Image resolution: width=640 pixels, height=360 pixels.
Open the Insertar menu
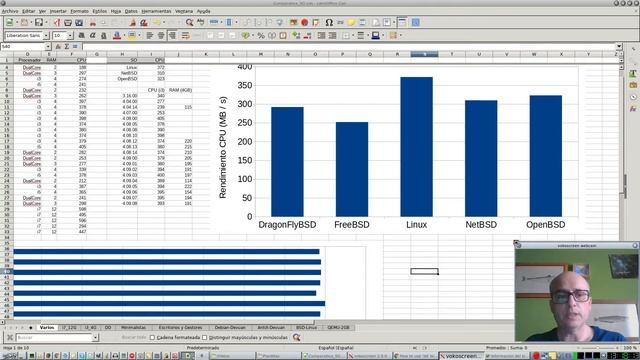pyautogui.click(x=58, y=11)
